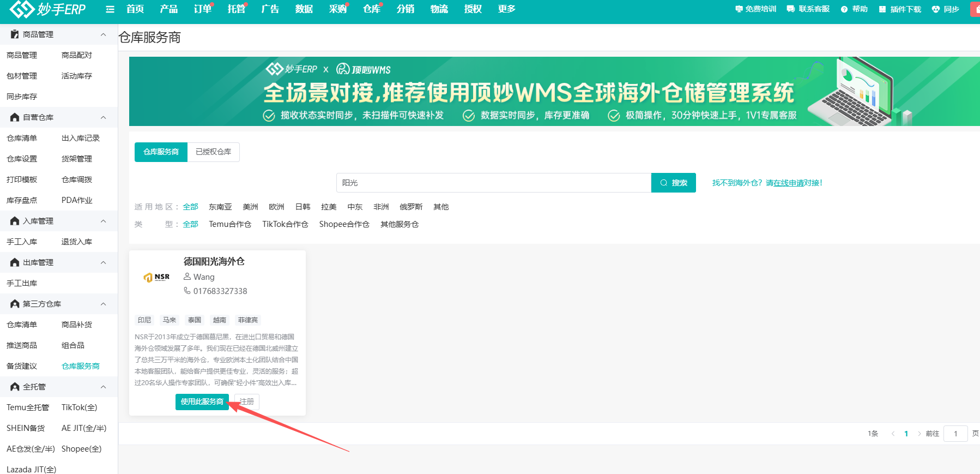980x474 pixels.
Task: Click the 插件下载 icon
Action: [882, 9]
